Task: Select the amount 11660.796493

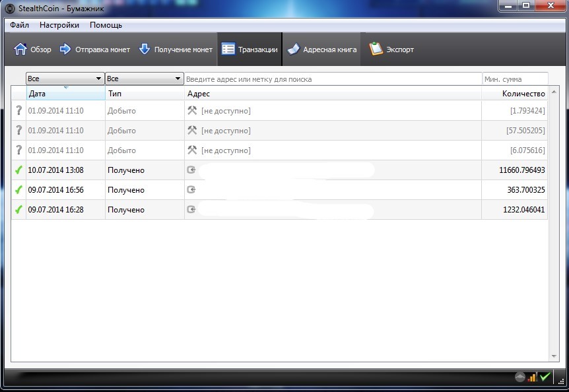Action: [522, 170]
